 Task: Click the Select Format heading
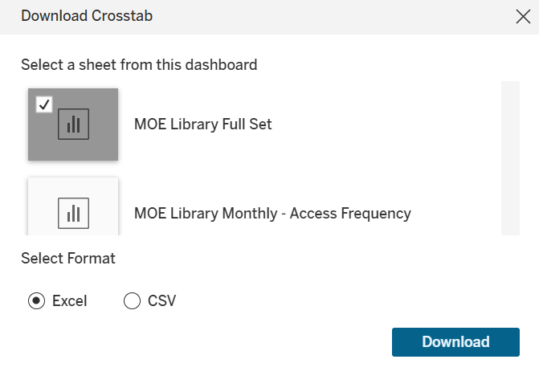point(68,259)
